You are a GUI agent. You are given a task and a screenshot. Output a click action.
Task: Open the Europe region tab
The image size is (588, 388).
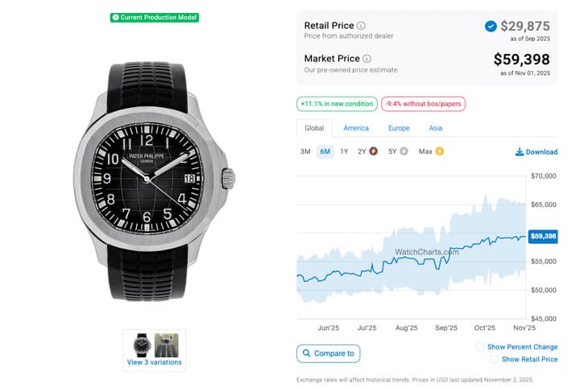(399, 128)
